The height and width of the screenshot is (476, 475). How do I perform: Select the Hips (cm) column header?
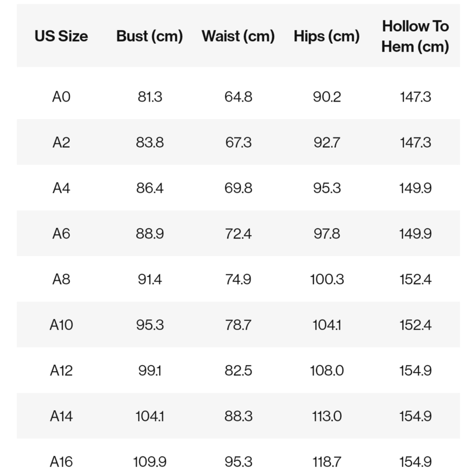327,37
